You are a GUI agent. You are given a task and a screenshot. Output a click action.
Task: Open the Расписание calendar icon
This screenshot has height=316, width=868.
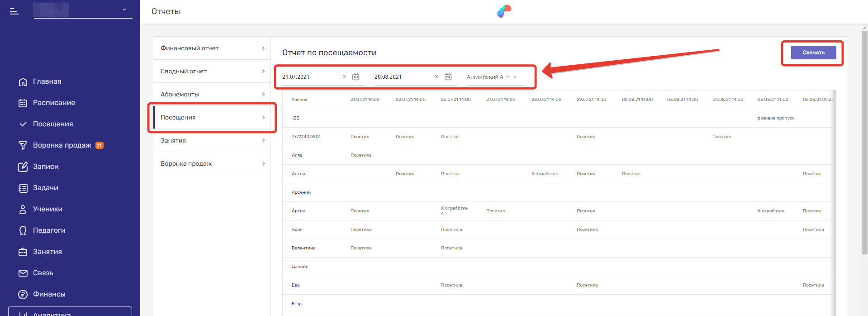(x=23, y=103)
